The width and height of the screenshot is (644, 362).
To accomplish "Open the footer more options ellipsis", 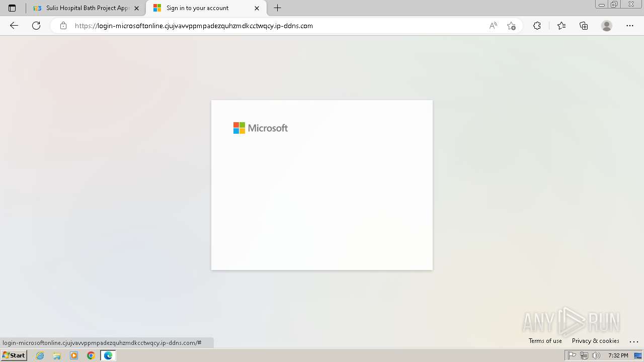I will pyautogui.click(x=633, y=341).
